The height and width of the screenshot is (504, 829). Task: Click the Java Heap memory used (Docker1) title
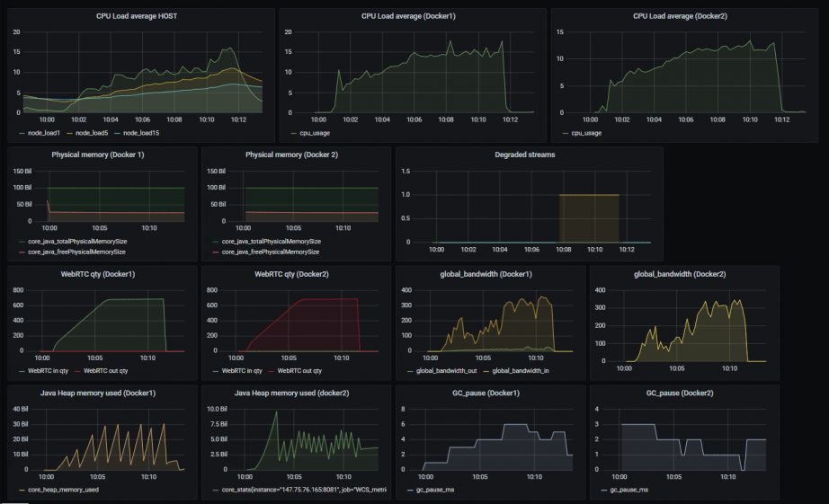[101, 393]
